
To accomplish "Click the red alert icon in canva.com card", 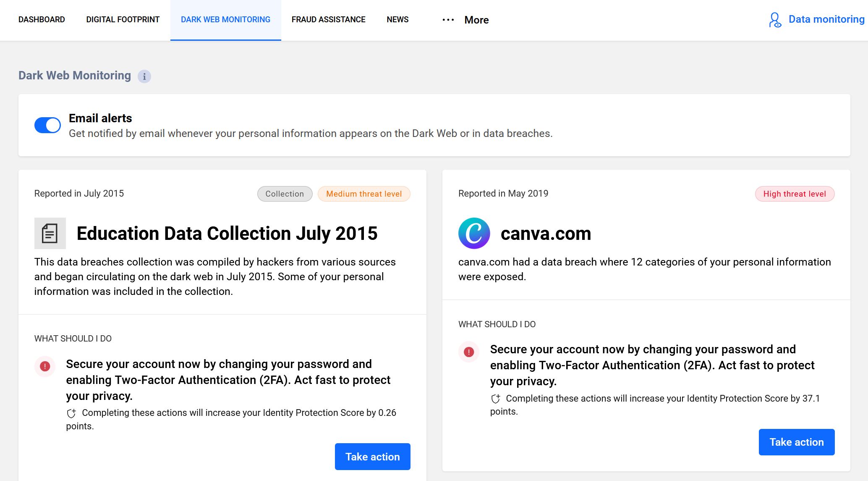I will click(x=469, y=352).
